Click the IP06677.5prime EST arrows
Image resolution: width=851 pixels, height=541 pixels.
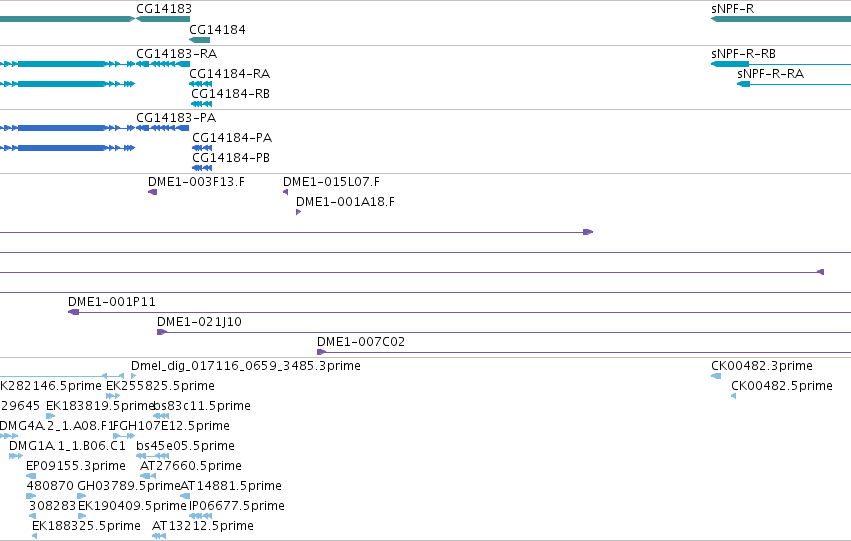[200, 516]
